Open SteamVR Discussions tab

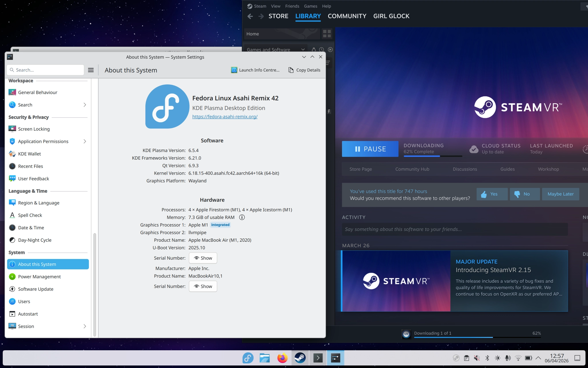(465, 169)
